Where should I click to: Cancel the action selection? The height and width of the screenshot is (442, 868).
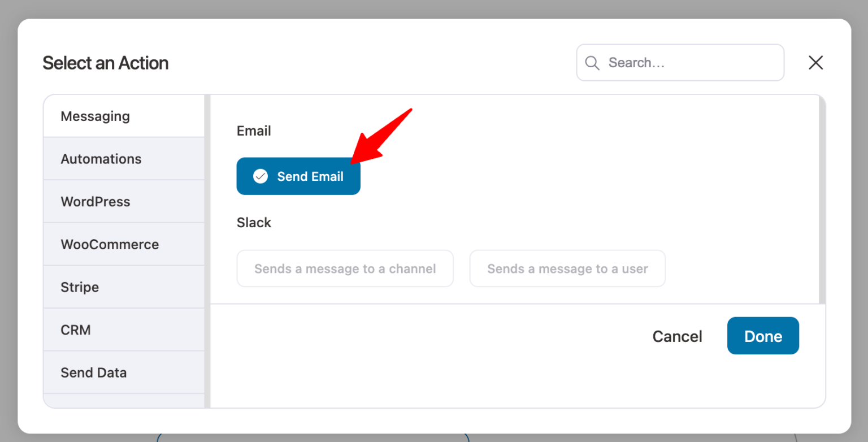tap(677, 336)
